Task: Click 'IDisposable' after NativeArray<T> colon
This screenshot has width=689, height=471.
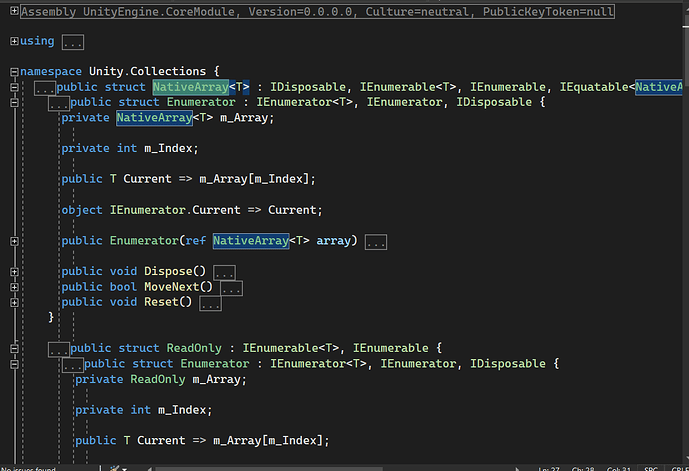Action: tap(308, 87)
